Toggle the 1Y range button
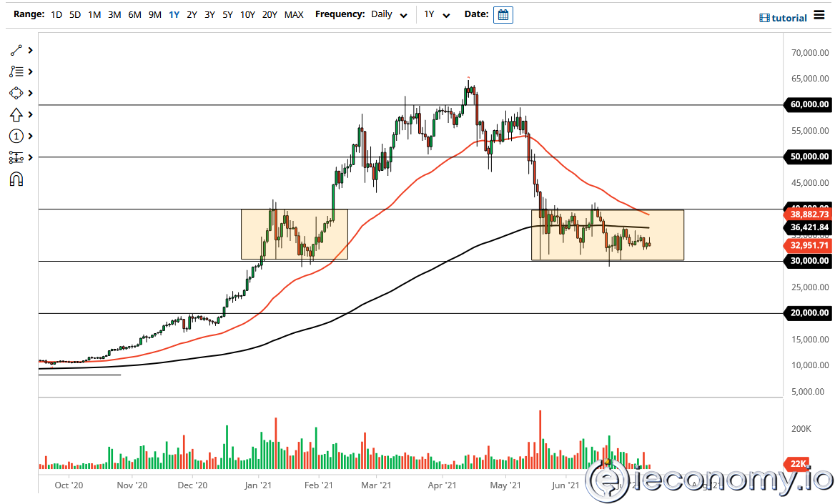The height and width of the screenshot is (504, 835). pyautogui.click(x=173, y=14)
